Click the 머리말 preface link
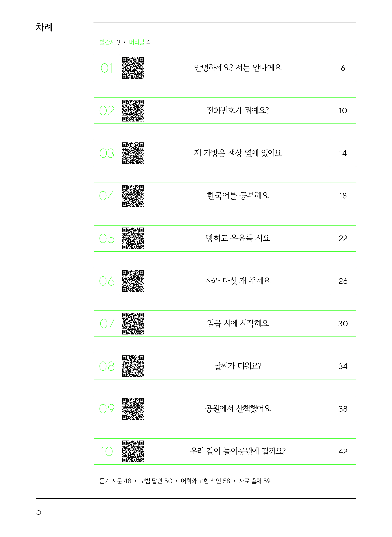 [x=137, y=42]
